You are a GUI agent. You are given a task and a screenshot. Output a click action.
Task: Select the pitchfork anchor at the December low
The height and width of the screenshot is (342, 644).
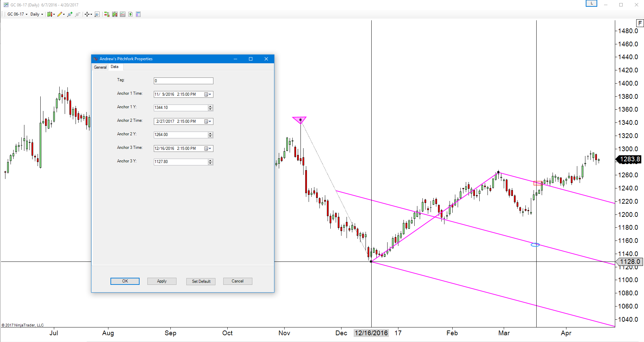[x=371, y=261]
